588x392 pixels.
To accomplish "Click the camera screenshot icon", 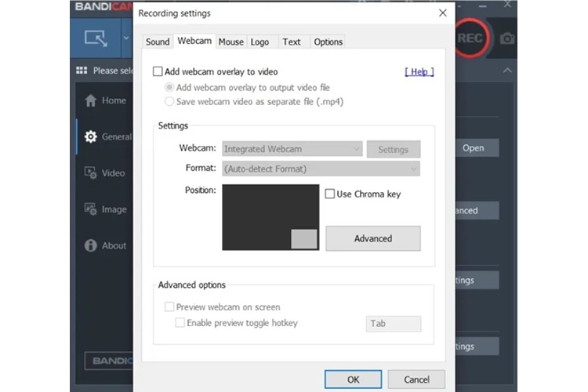I will click(507, 38).
